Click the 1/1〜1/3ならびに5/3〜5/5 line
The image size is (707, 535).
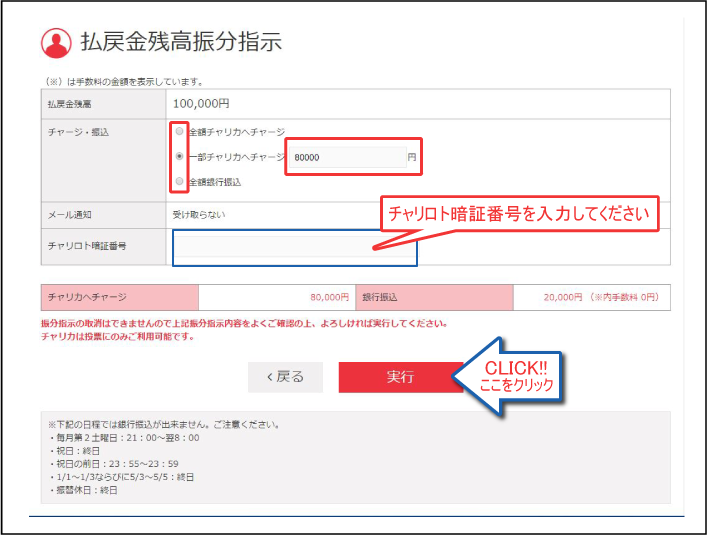tap(122, 477)
